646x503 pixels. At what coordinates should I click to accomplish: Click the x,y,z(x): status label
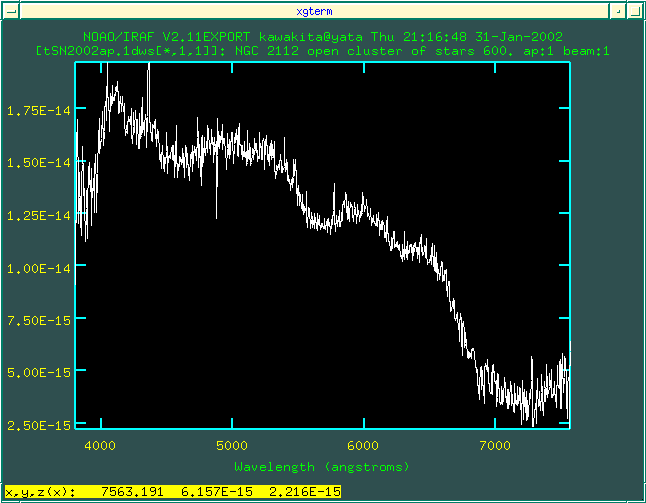coord(40,491)
